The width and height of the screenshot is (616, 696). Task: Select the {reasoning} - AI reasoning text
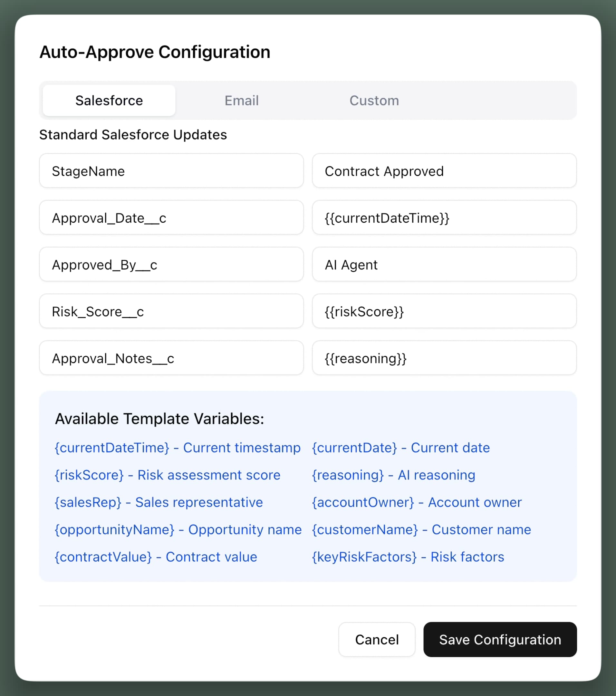coord(394,475)
